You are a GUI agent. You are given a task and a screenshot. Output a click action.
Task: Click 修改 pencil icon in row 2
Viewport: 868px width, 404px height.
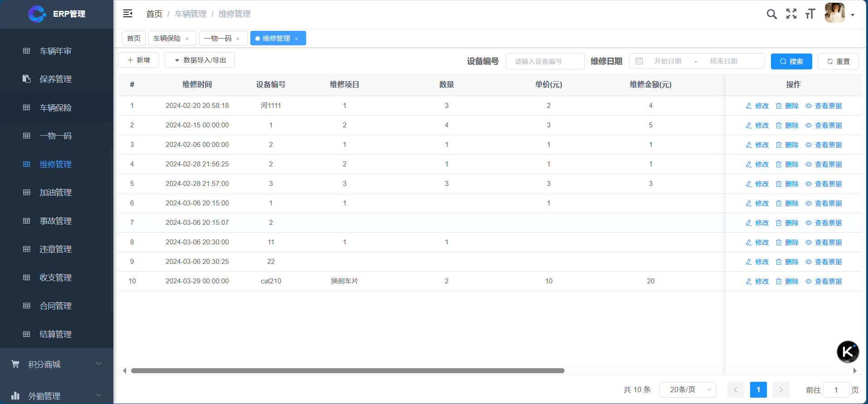point(749,125)
